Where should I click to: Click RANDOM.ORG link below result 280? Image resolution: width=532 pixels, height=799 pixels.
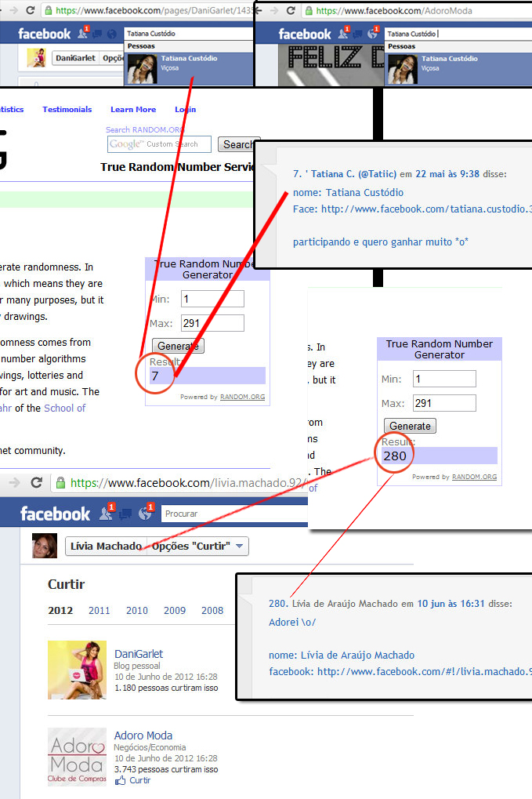point(475,477)
